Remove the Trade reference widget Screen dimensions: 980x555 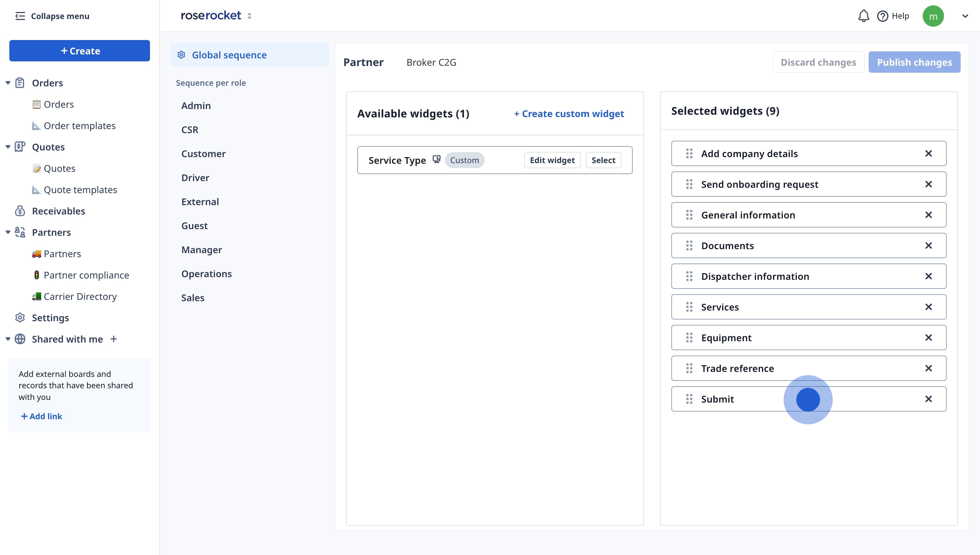[928, 368]
